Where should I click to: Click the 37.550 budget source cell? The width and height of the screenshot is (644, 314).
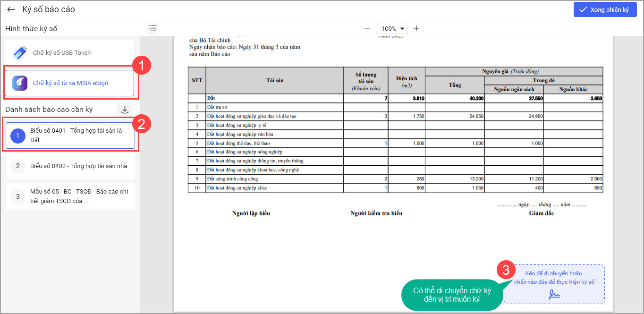tap(514, 98)
